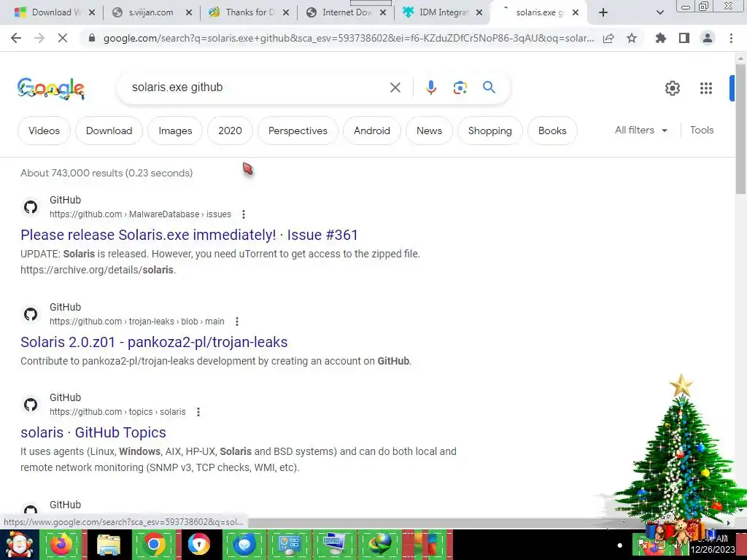Switch to the Internet Dow tab
Screen dimensions: 747x560
(347, 12)
